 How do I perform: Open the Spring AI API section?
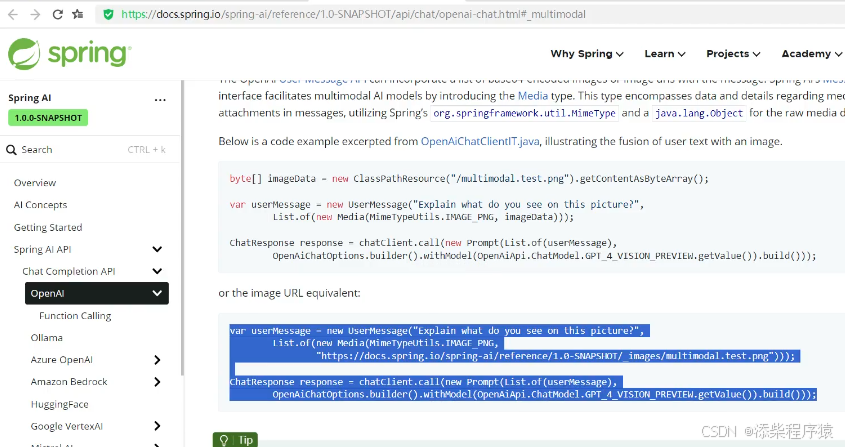[x=43, y=250]
